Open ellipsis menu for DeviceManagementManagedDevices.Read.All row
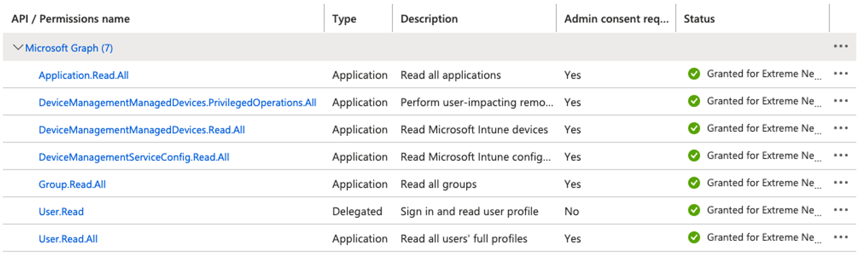Viewport: 868px width, 254px height. tap(840, 128)
